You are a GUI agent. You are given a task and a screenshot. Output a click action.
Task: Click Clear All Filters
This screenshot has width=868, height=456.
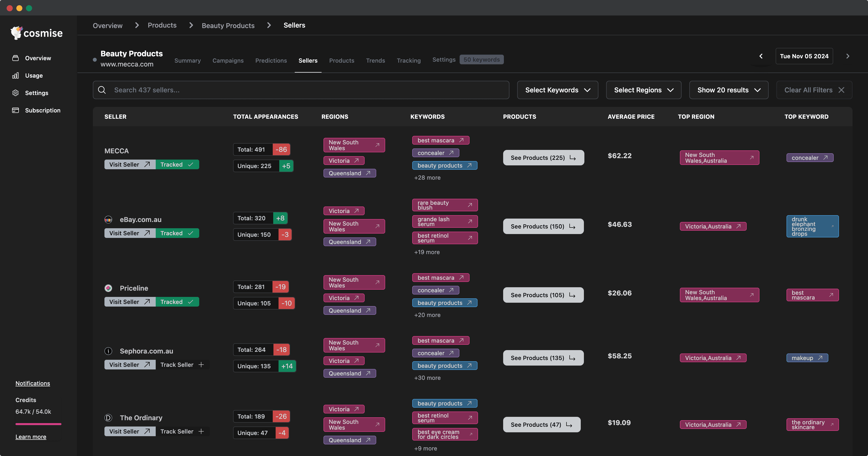[x=814, y=90]
